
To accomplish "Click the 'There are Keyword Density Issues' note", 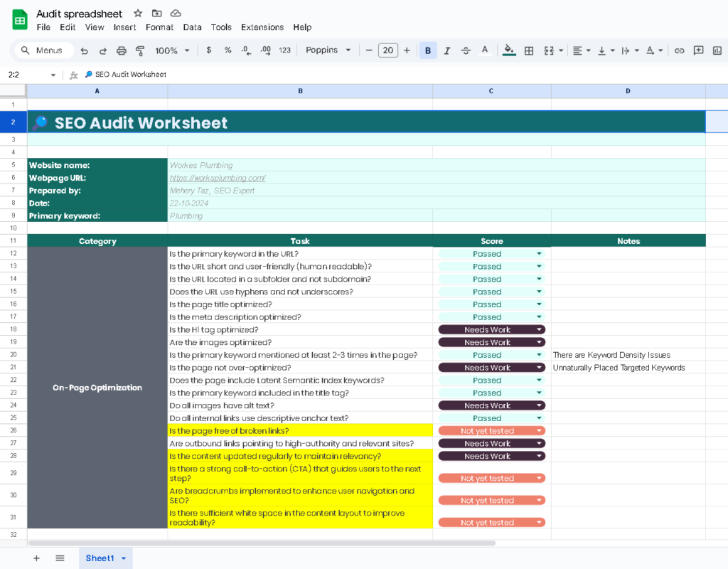I will click(611, 355).
